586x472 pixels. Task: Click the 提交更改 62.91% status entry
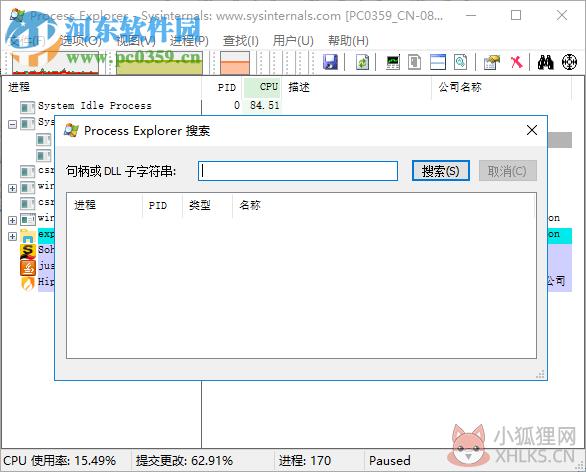pos(184,460)
